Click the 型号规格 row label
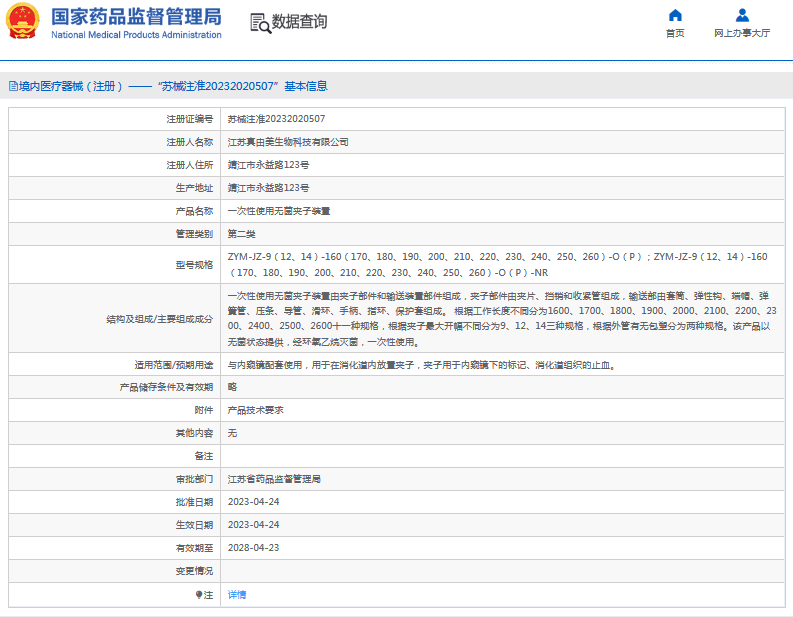This screenshot has width=793, height=617. tap(194, 265)
